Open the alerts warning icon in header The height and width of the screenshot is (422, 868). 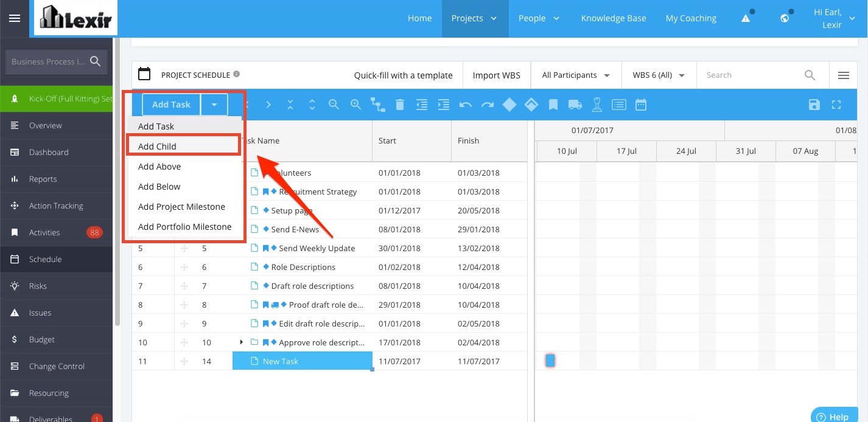point(746,18)
